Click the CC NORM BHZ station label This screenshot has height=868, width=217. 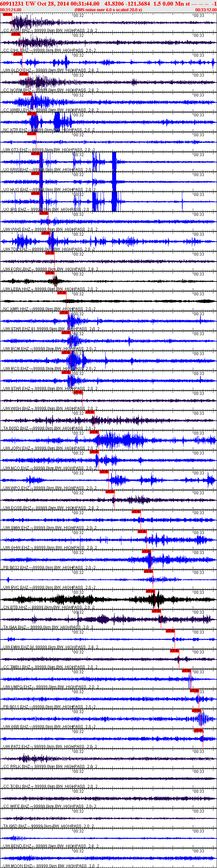(17, 90)
